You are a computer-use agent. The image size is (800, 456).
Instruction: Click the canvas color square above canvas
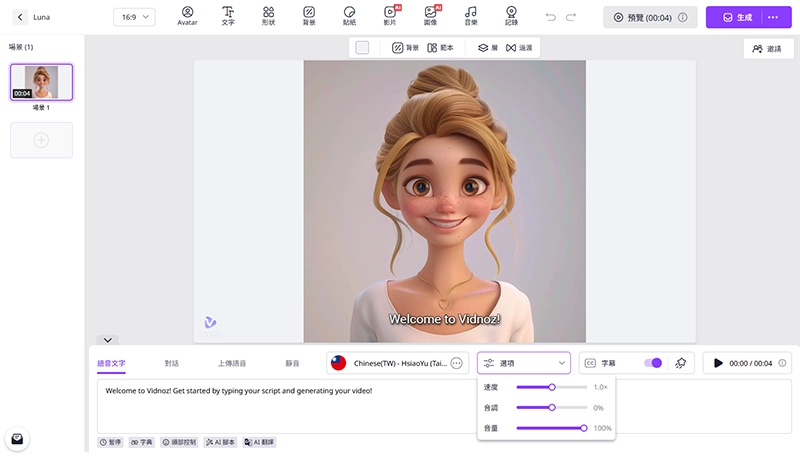[x=362, y=47]
